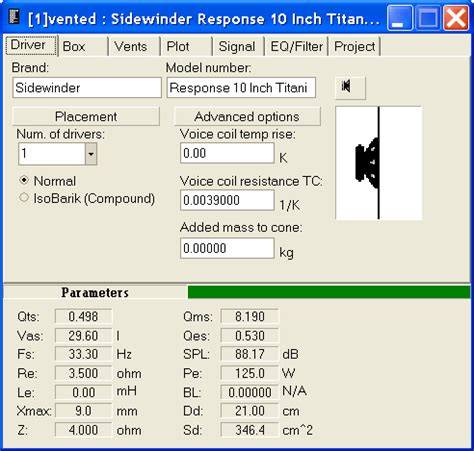Click the Model number input field

pos(241,88)
